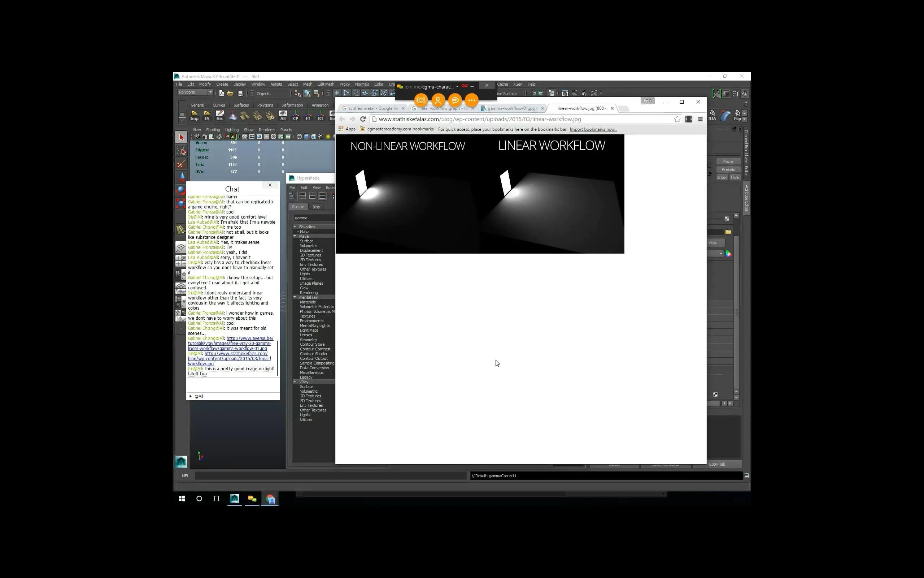This screenshot has height=578, width=924.
Task: Click the ES shelf icon in Maya
Action: [207, 116]
